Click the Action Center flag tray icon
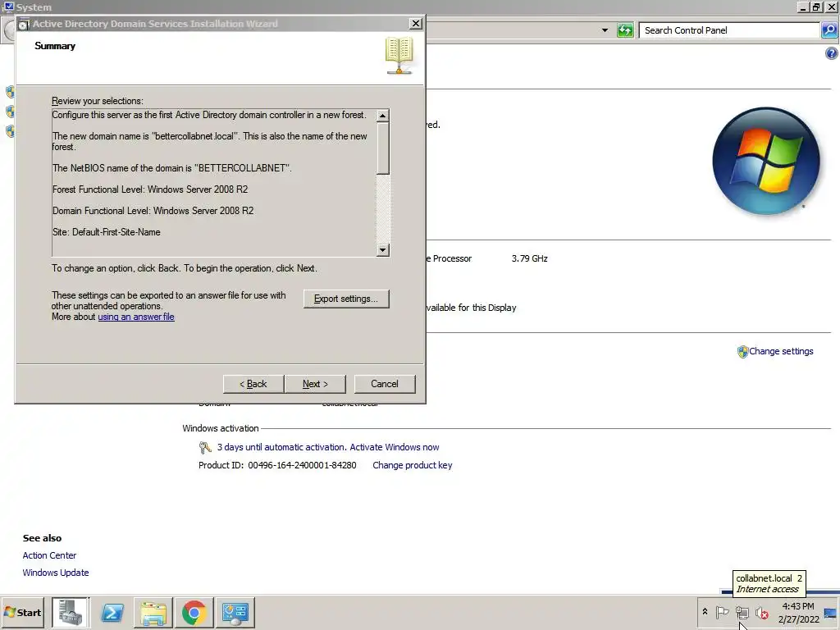The width and height of the screenshot is (840, 630). [722, 612]
